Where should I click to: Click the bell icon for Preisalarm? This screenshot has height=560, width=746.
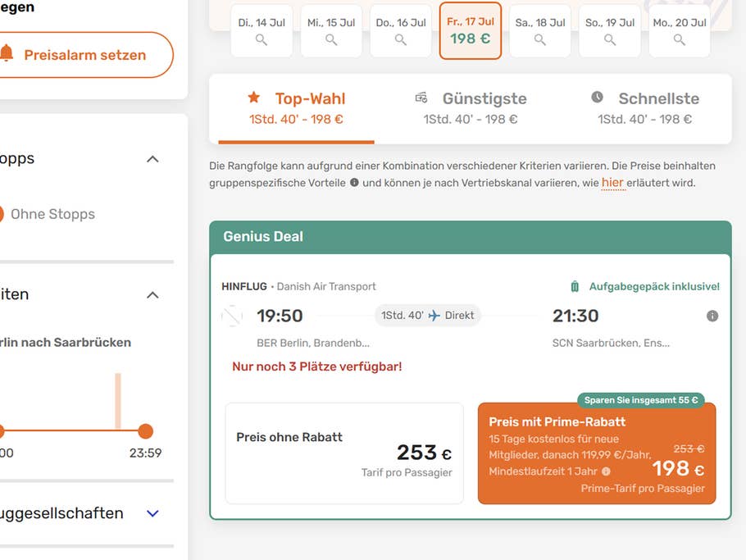tap(7, 55)
